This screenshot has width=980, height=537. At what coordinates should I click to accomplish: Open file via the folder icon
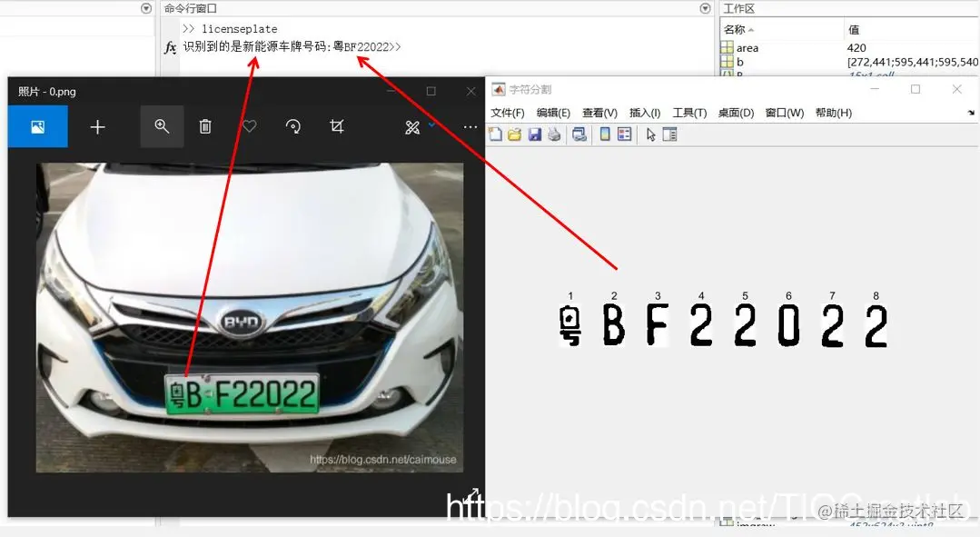pyautogui.click(x=514, y=134)
